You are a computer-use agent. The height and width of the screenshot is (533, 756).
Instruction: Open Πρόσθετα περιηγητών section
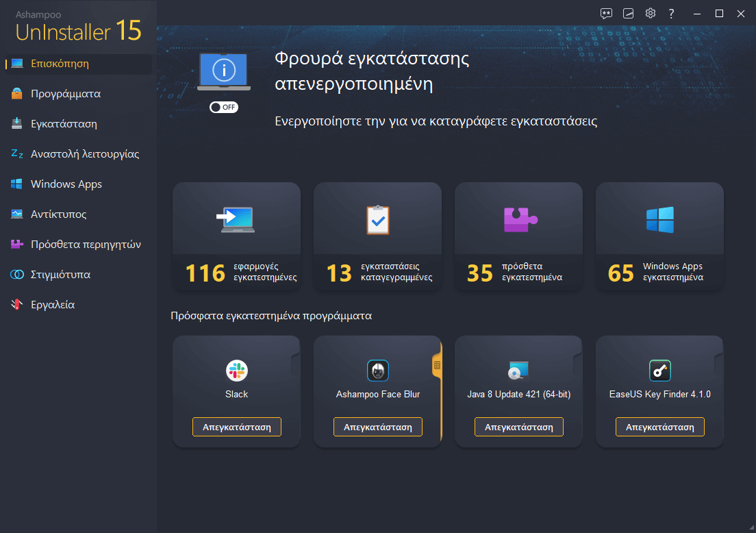[x=86, y=245]
